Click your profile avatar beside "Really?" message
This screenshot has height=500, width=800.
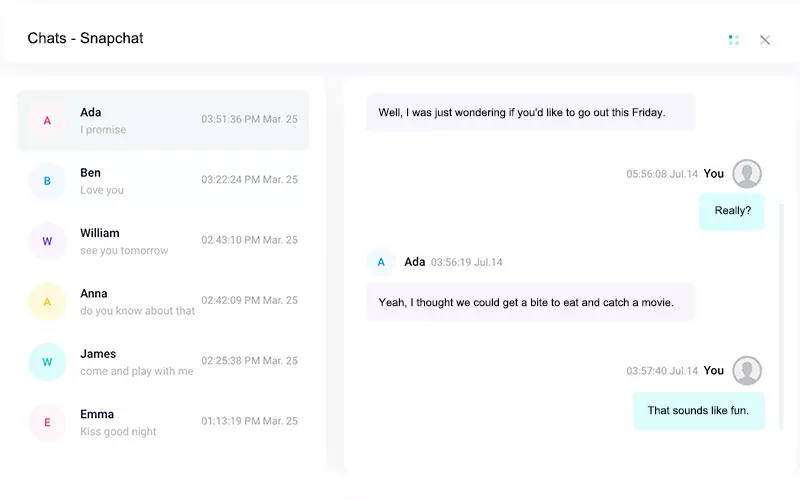coord(747,174)
